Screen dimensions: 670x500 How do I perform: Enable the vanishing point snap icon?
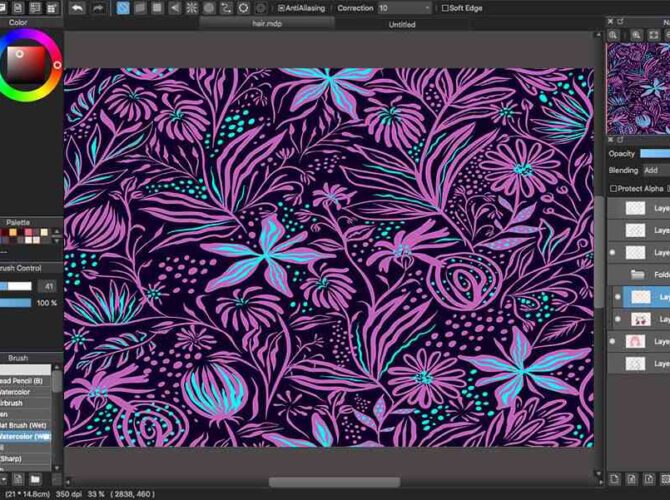174,8
